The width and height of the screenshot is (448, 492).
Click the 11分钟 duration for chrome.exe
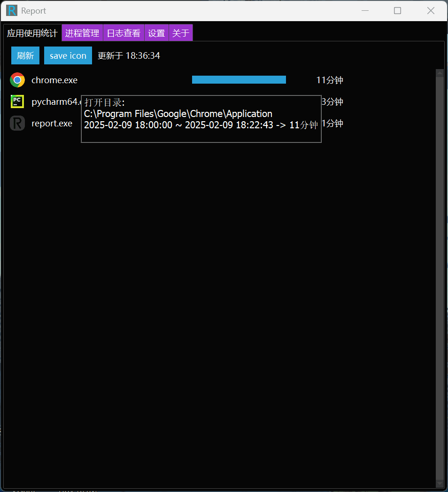click(330, 80)
